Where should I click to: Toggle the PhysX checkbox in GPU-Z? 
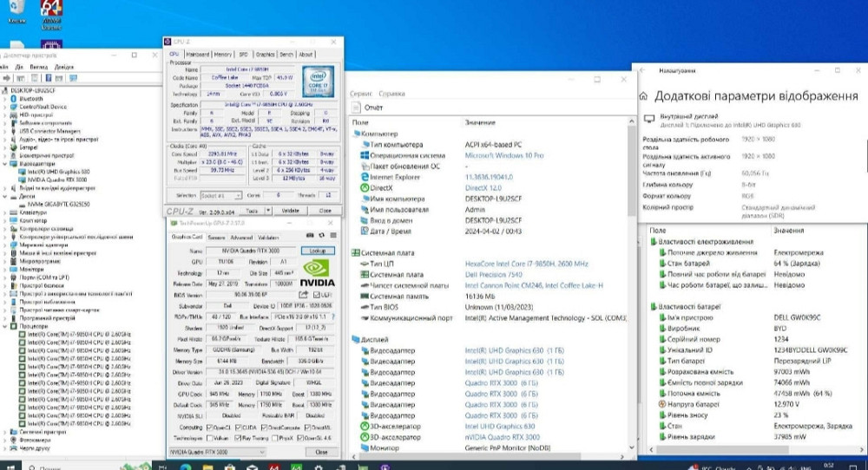(x=274, y=438)
